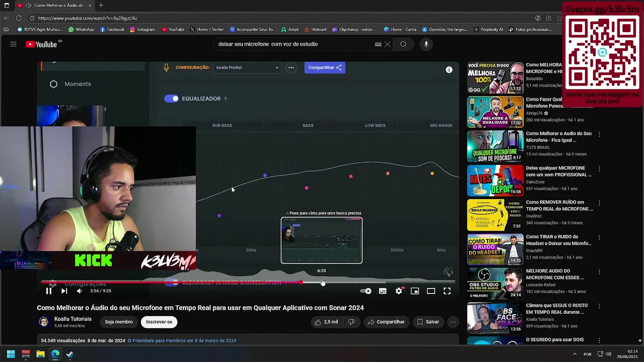Mute the video player volume
This screenshot has height=362, width=644.
(x=79, y=291)
